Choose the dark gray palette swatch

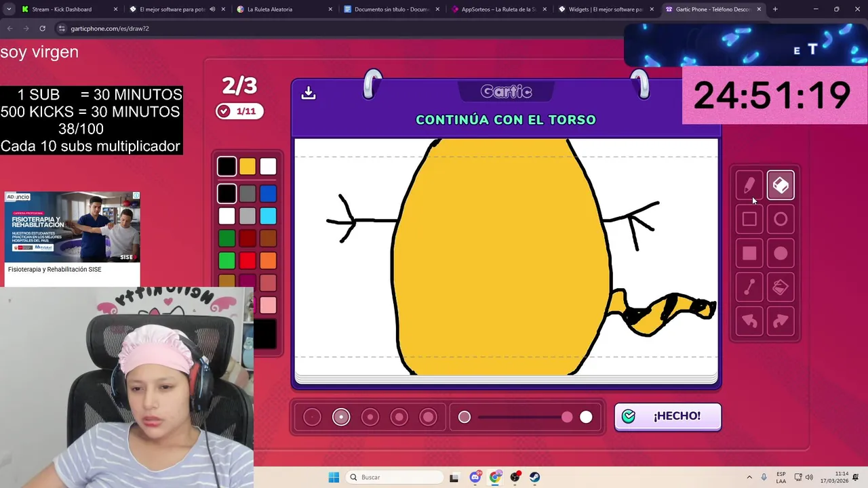tap(248, 194)
